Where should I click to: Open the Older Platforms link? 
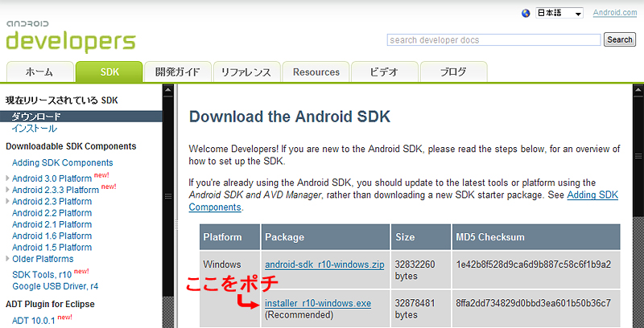point(43,259)
